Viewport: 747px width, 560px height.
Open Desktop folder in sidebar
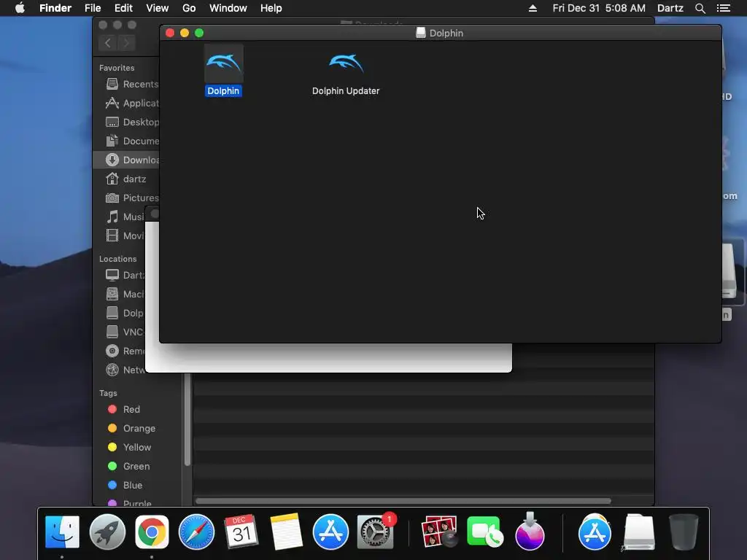tap(133, 122)
